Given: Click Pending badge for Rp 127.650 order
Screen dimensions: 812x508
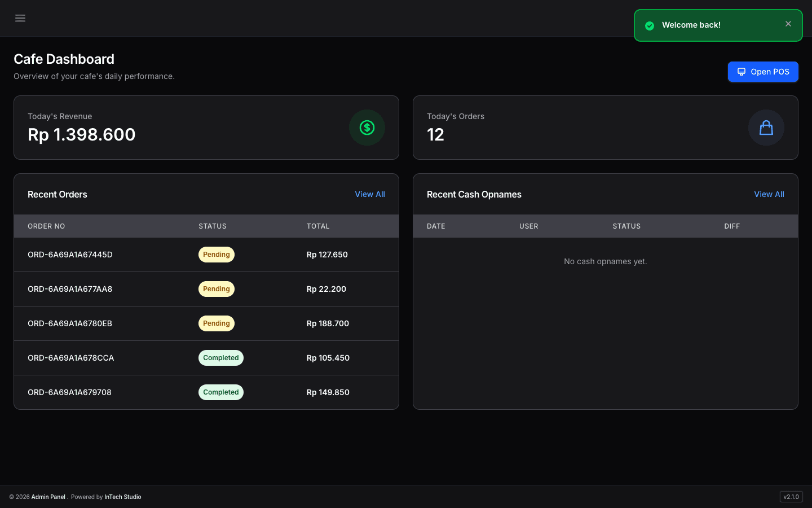Looking at the screenshot, I should coord(217,255).
